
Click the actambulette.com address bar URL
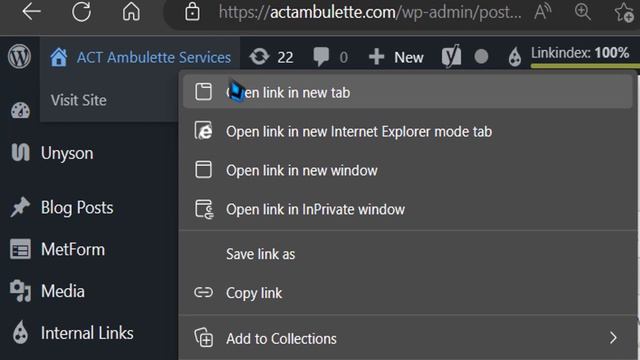tap(370, 12)
